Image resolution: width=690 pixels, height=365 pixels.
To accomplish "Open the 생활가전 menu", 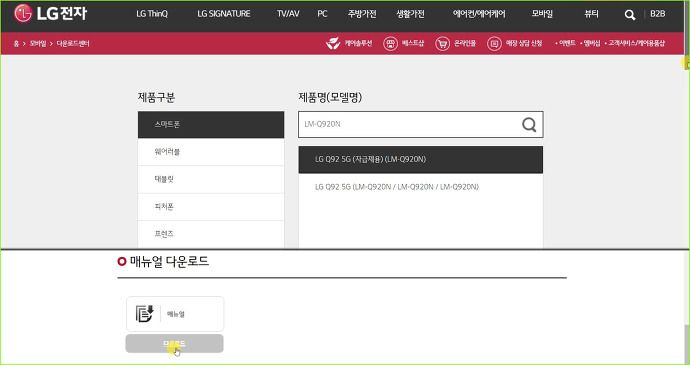I will pos(410,14).
